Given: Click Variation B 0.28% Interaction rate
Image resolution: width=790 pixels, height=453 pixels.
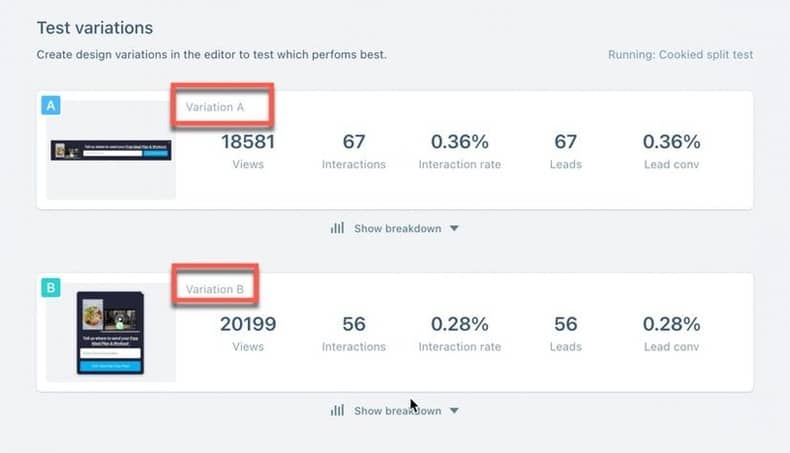Looking at the screenshot, I should 459,333.
